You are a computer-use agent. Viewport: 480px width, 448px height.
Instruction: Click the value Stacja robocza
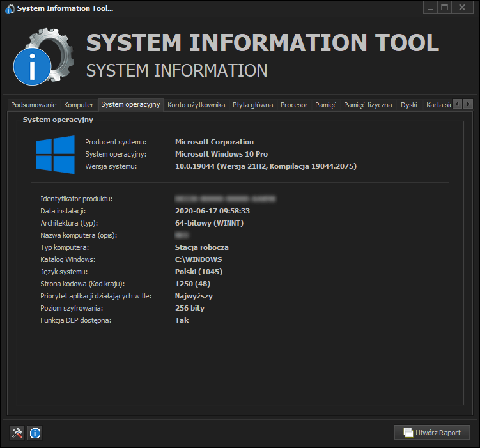point(202,247)
